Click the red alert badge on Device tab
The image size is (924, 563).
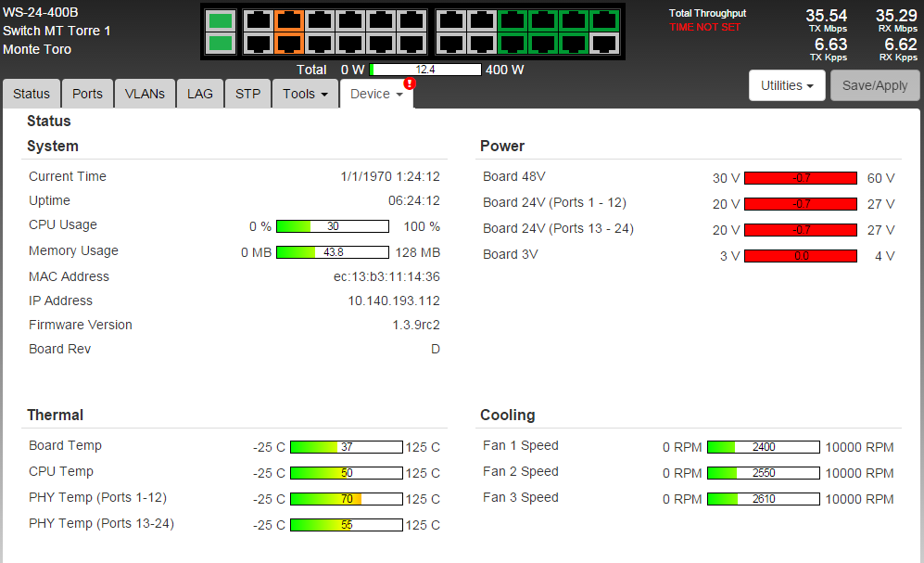tap(410, 83)
